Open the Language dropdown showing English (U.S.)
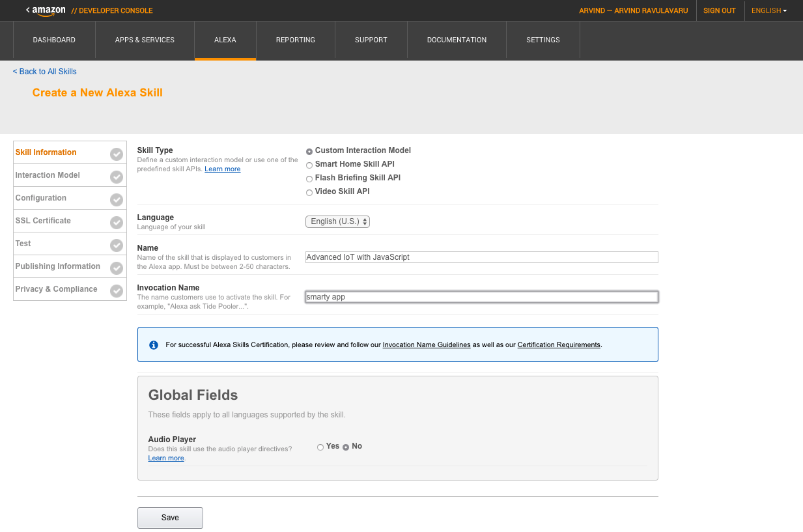The image size is (803, 532). click(337, 221)
